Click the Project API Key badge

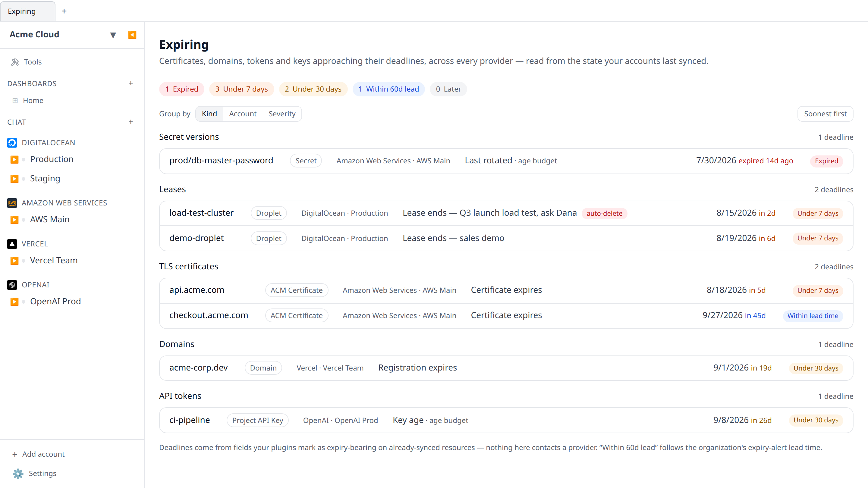258,420
